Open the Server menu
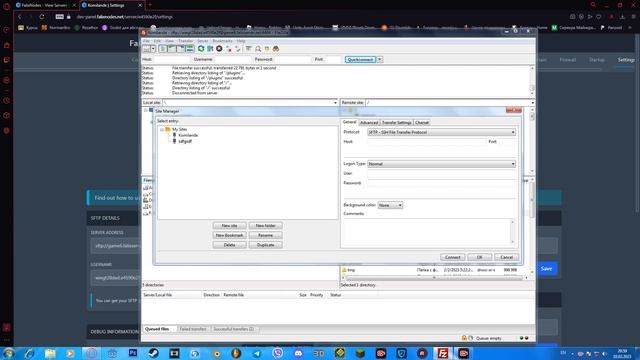The width and height of the screenshot is (640, 360). pyautogui.click(x=203, y=41)
